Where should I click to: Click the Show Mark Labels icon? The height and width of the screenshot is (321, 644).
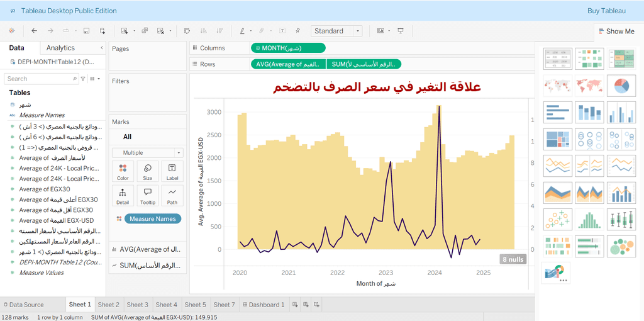[x=282, y=31]
